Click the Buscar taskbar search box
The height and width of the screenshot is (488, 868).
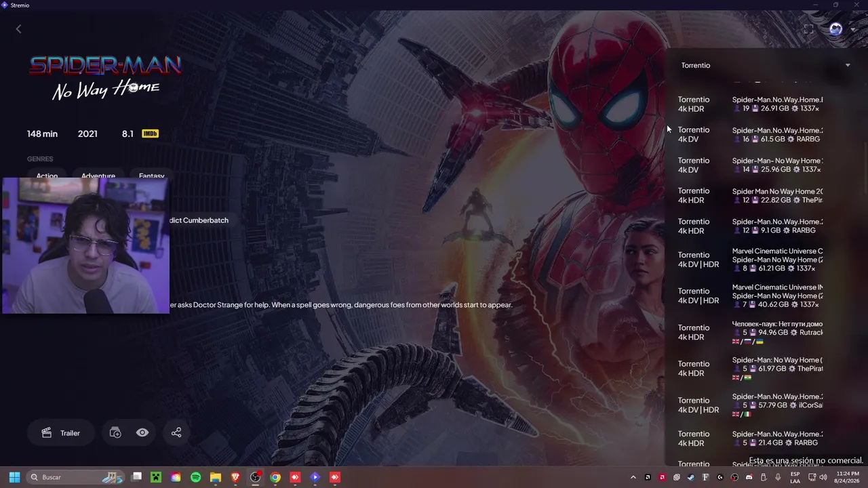(76, 477)
